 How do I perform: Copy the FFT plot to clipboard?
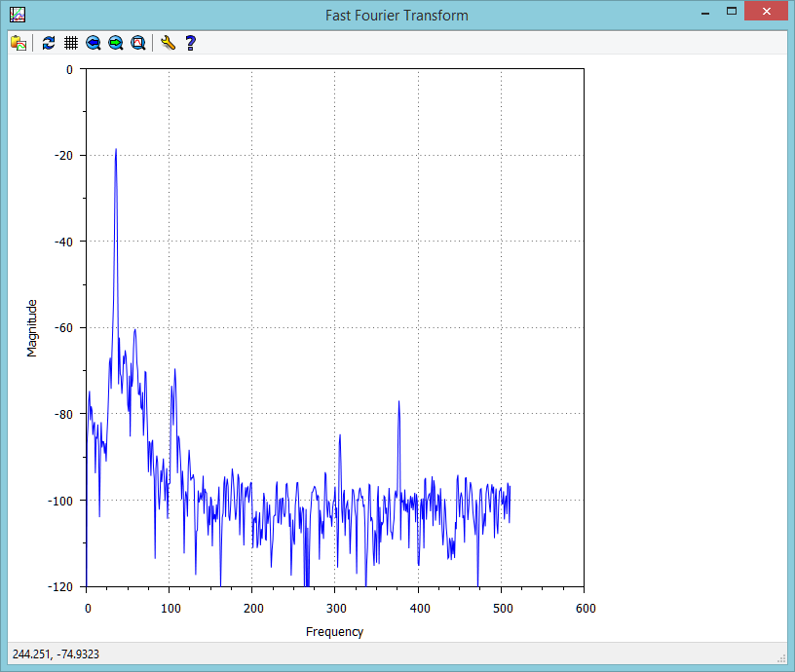pos(18,42)
